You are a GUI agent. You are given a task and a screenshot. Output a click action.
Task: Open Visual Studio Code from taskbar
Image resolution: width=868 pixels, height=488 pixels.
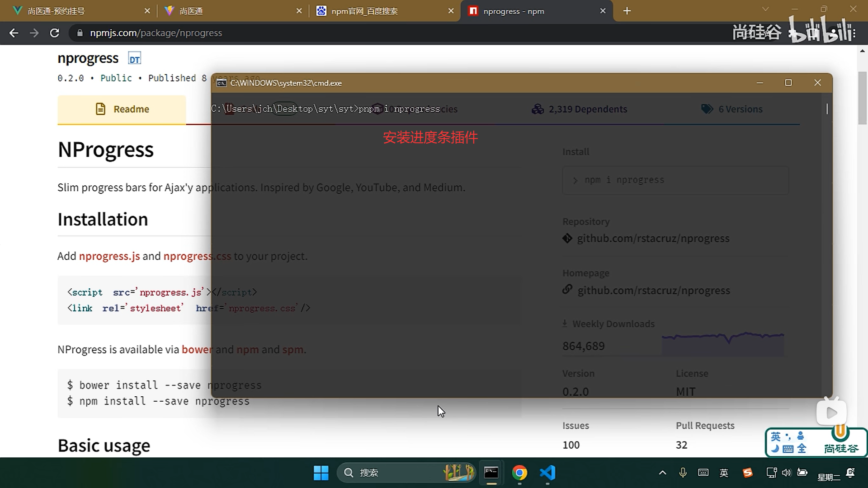pos(547,473)
